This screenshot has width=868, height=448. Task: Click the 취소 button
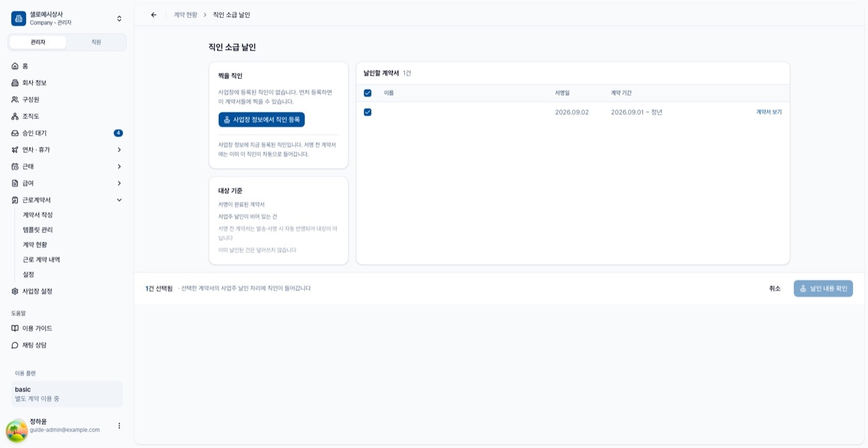775,288
